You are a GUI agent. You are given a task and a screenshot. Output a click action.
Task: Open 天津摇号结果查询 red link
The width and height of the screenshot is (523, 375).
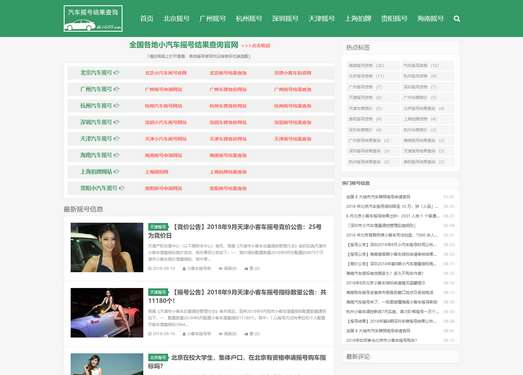293,139
